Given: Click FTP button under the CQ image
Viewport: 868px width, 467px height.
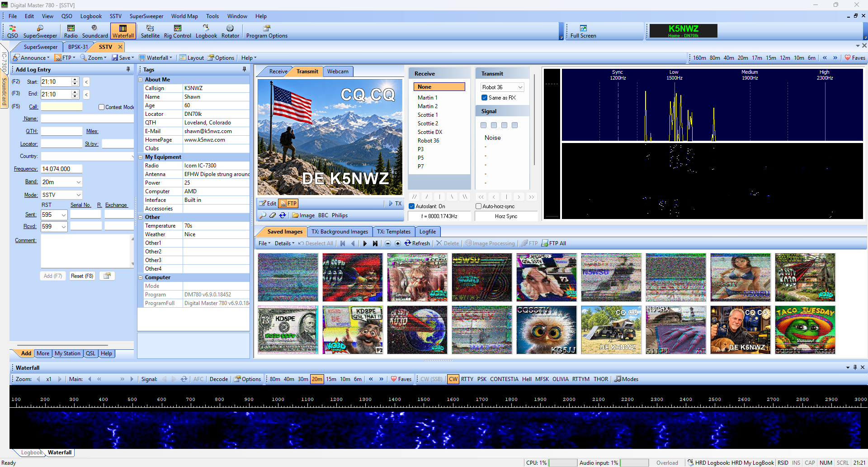Looking at the screenshot, I should click(288, 204).
